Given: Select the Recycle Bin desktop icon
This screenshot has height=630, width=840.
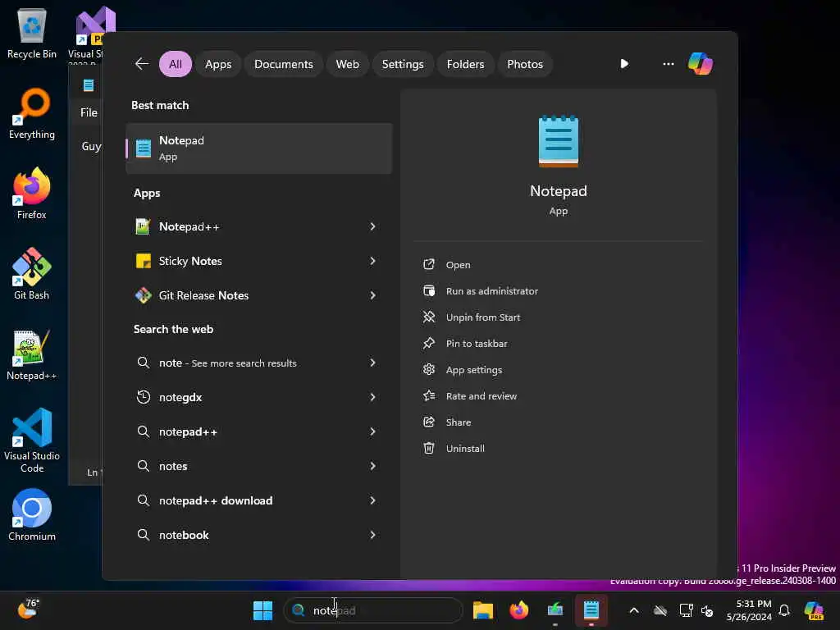Looking at the screenshot, I should pos(32,34).
